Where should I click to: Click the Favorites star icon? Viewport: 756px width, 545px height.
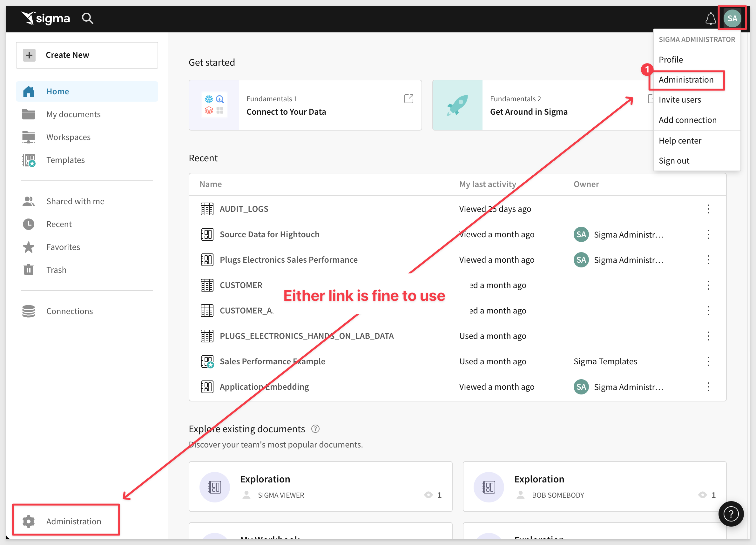(29, 247)
